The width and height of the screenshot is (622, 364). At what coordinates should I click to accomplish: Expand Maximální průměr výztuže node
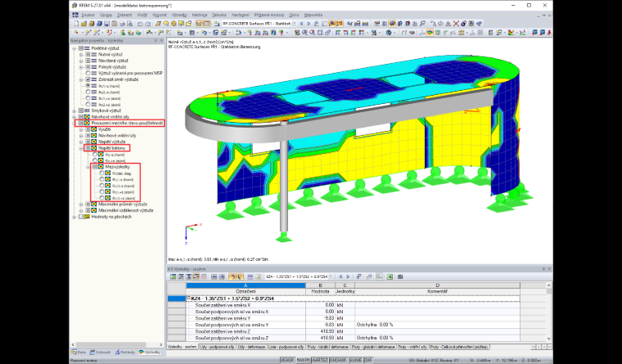(81, 204)
